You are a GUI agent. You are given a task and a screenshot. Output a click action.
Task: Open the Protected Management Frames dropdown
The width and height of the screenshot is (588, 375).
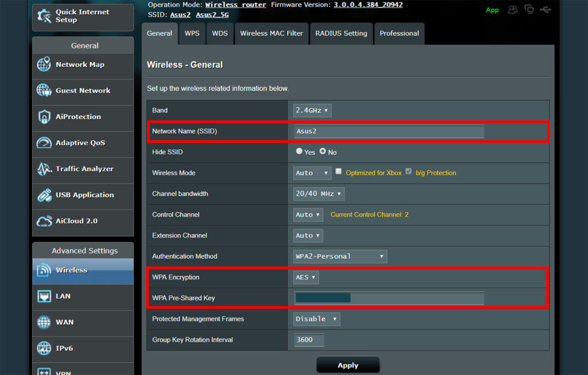point(316,319)
